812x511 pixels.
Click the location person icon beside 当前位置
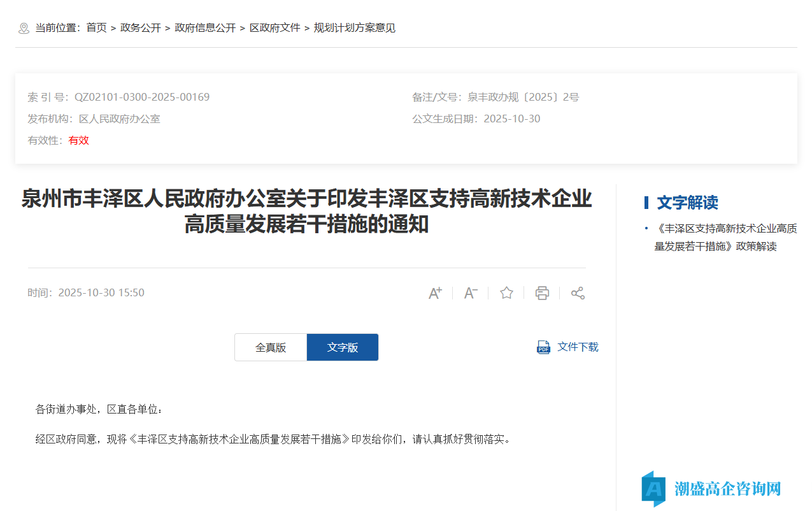(x=24, y=27)
